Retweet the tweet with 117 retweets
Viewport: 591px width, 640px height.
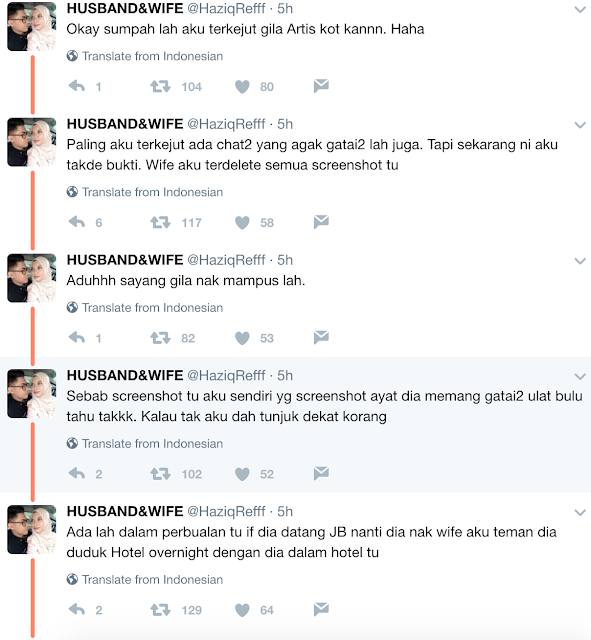[x=160, y=222]
